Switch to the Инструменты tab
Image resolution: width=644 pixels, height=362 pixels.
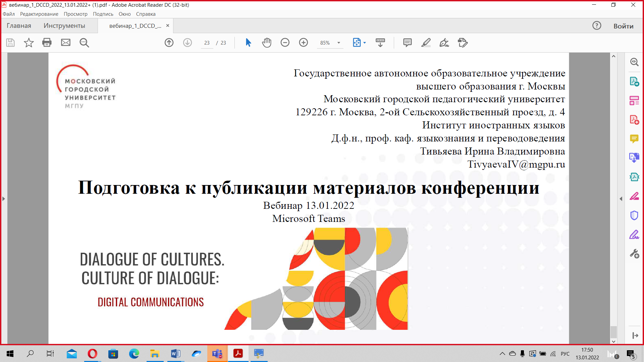(x=64, y=26)
